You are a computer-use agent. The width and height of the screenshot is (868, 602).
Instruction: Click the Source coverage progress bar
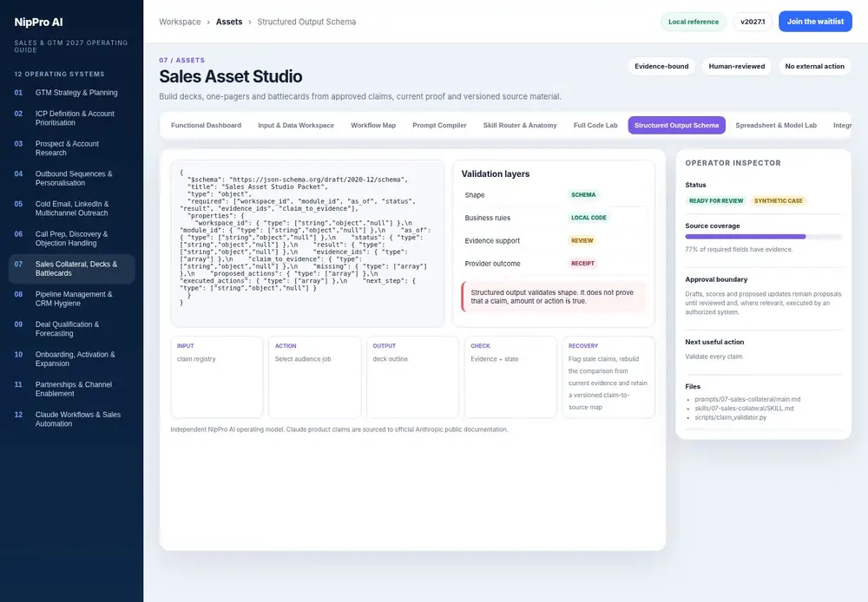pos(763,237)
